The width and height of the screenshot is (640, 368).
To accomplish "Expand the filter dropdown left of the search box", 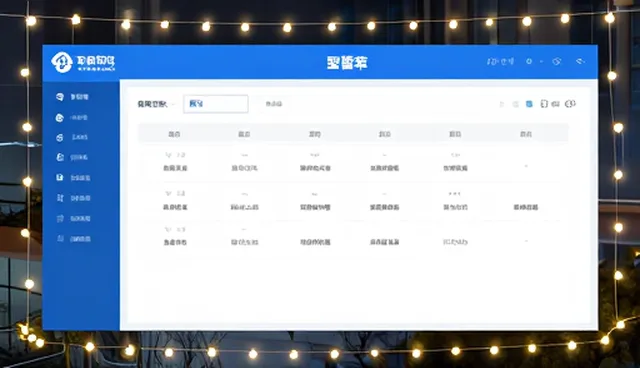I will [x=156, y=104].
